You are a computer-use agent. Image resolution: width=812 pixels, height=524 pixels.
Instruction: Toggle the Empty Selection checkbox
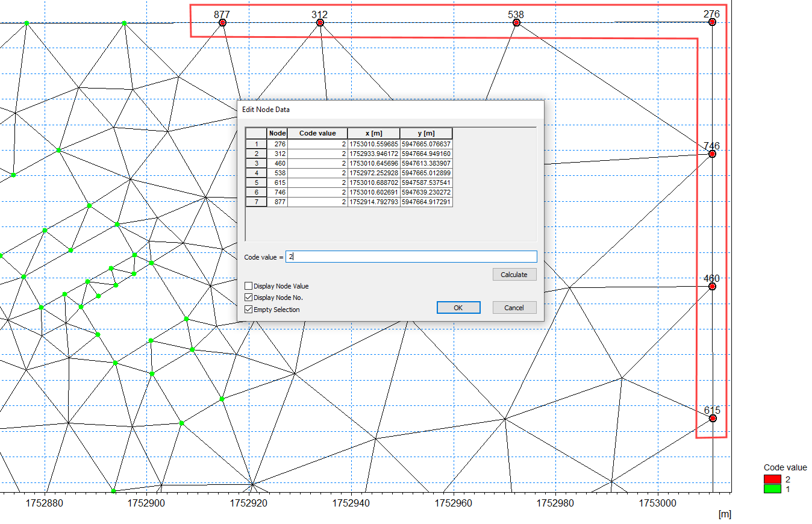pyautogui.click(x=249, y=310)
